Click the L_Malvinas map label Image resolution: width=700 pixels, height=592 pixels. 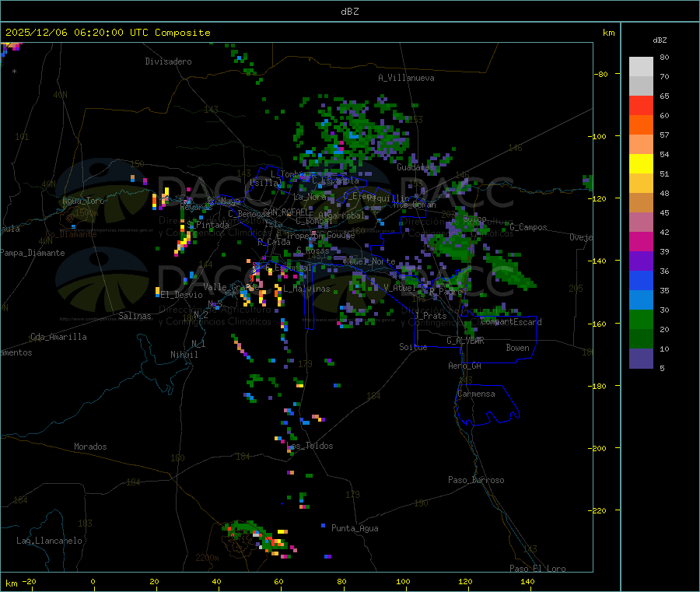(306, 289)
